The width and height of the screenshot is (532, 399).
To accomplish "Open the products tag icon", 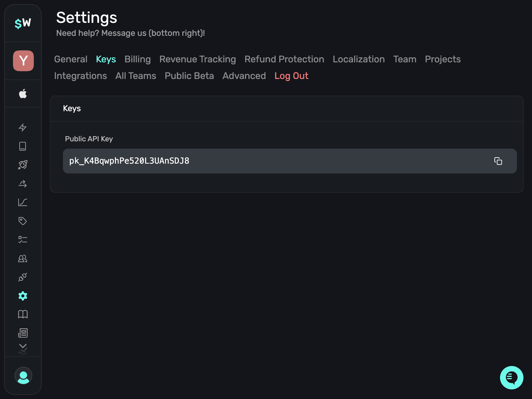I will click(x=23, y=221).
